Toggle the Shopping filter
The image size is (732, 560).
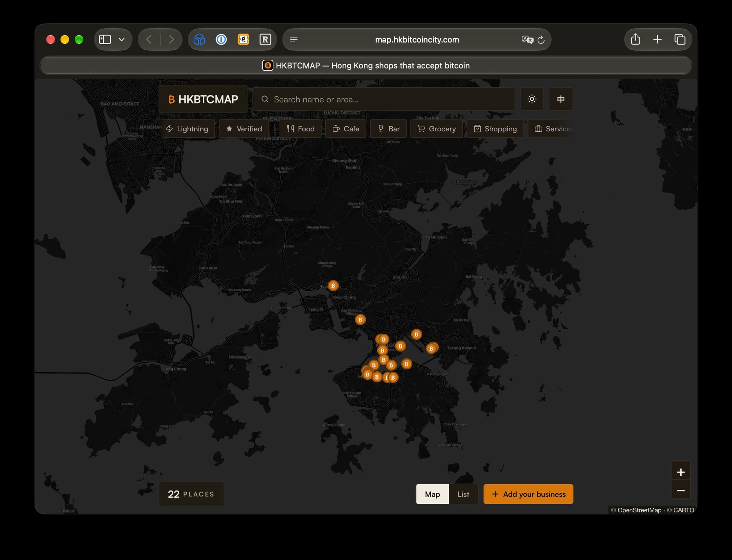click(496, 129)
